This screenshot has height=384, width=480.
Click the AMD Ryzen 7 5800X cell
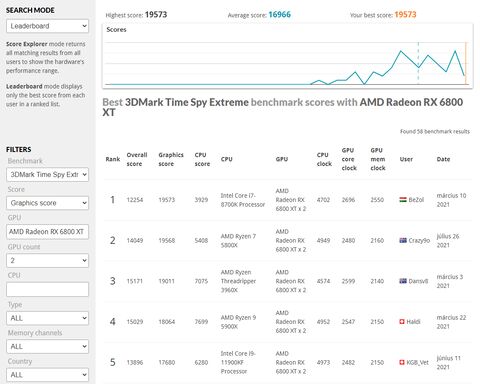pos(238,240)
